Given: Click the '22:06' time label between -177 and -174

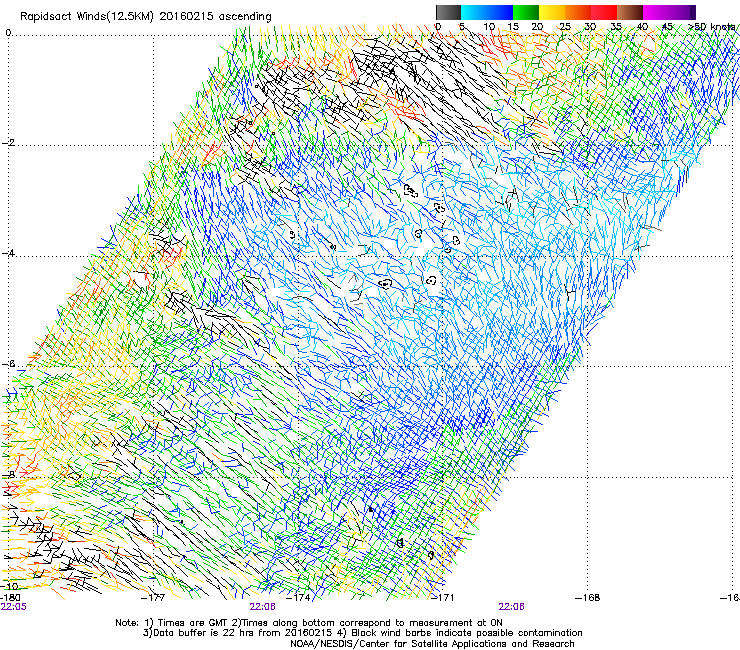Looking at the screenshot, I should [262, 607].
